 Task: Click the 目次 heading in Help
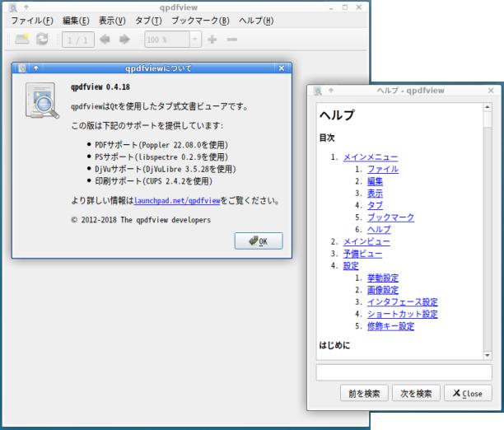pyautogui.click(x=327, y=138)
